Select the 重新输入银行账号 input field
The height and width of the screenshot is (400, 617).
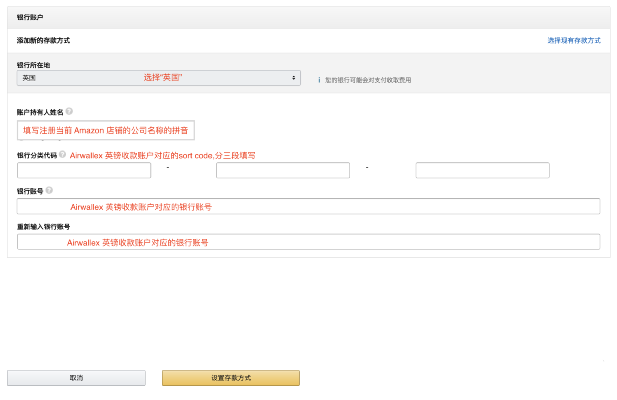[x=308, y=242]
